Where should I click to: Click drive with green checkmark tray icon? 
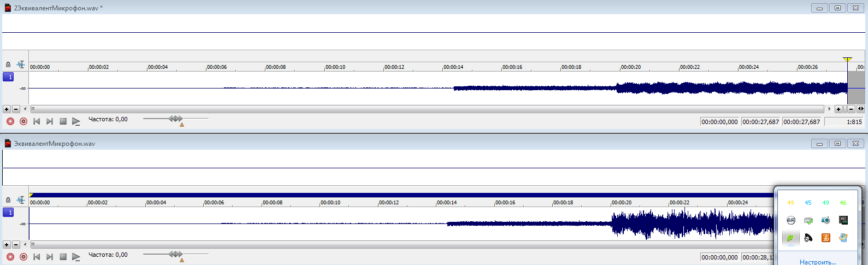[x=808, y=220]
